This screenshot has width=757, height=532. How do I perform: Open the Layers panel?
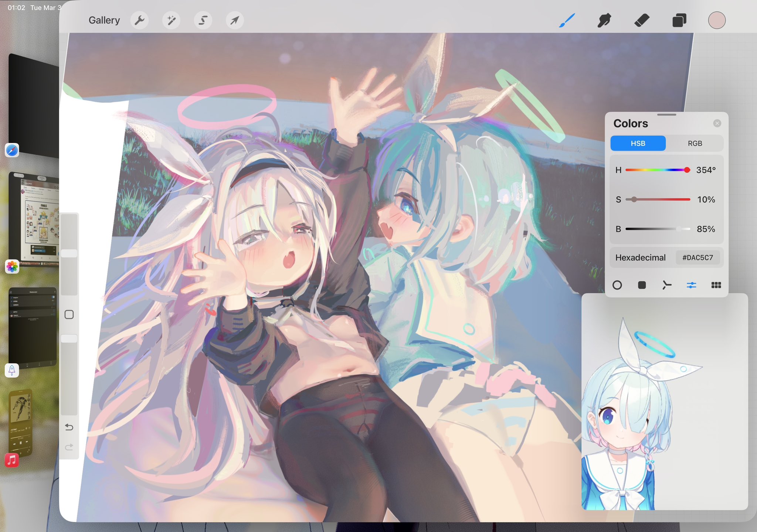pos(679,20)
